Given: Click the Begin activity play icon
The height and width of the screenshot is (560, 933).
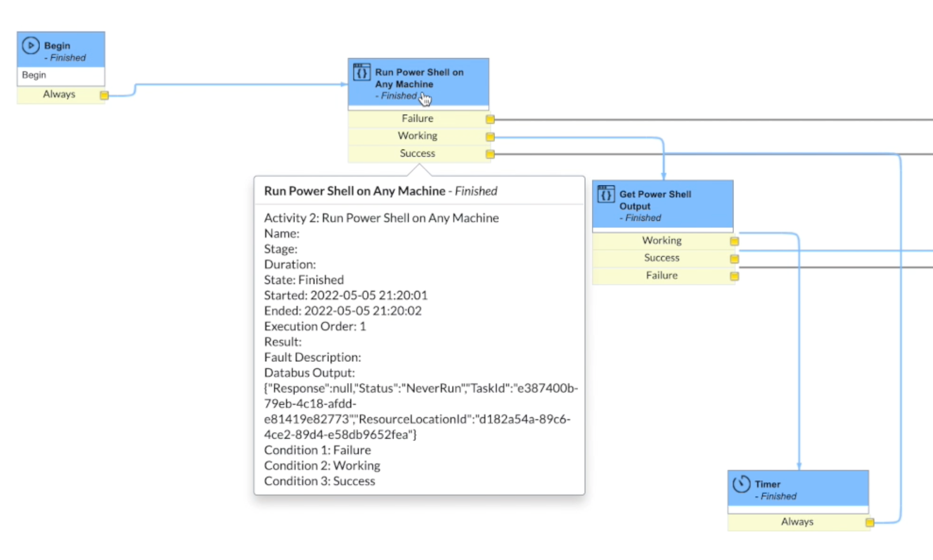Looking at the screenshot, I should tap(30, 46).
